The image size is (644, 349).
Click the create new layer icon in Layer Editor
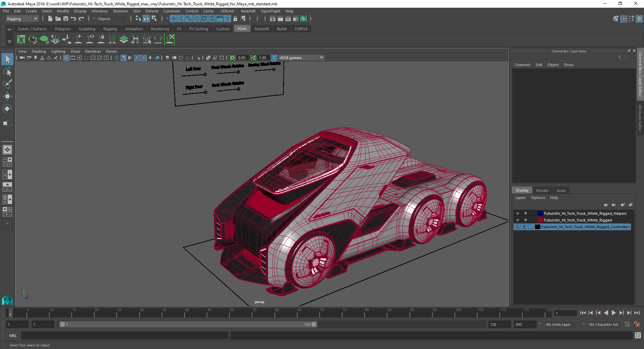click(x=623, y=205)
